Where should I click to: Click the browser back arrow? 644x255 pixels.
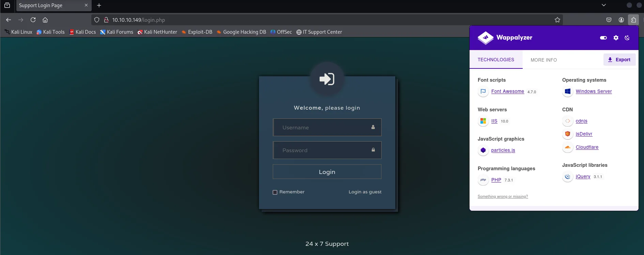click(9, 20)
